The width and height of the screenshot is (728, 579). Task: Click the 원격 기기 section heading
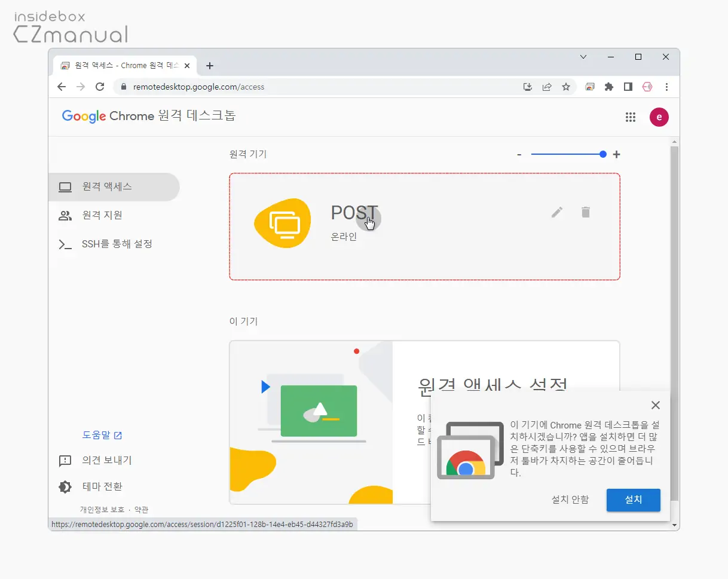[x=248, y=154]
